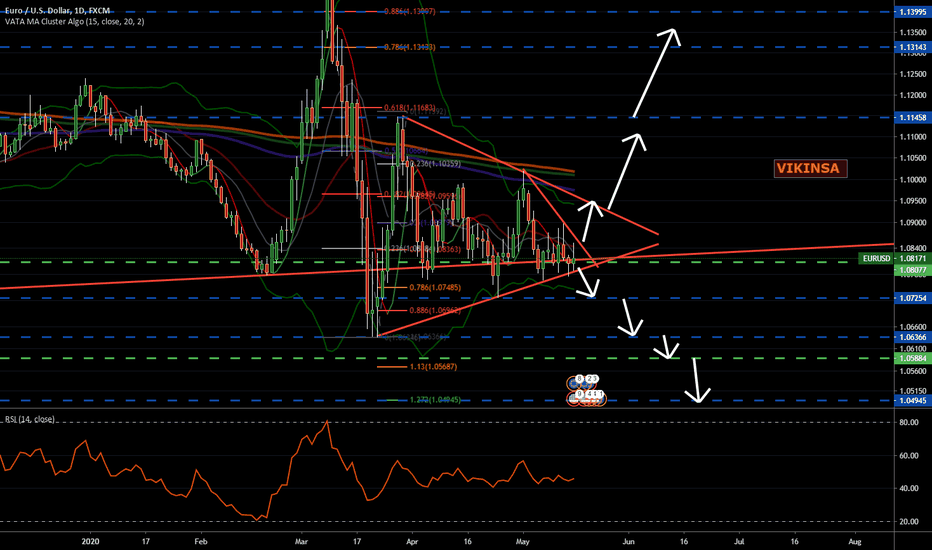Click the 1.08077 green price label
Image resolution: width=932 pixels, height=550 pixels.
pos(912,270)
